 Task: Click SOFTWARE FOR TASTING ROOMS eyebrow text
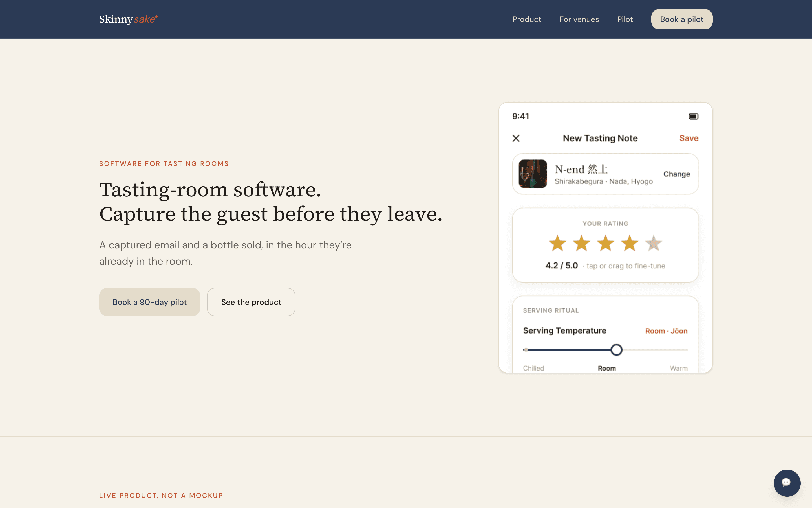pyautogui.click(x=164, y=164)
